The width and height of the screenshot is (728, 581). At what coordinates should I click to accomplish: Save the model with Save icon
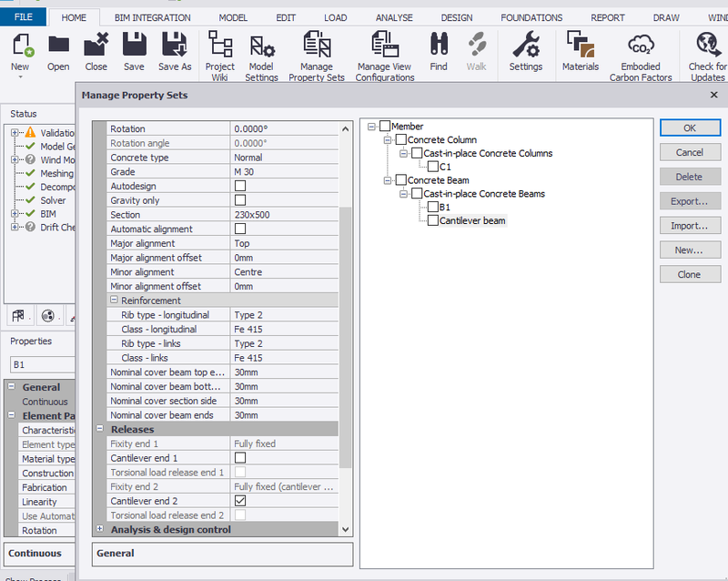134,44
